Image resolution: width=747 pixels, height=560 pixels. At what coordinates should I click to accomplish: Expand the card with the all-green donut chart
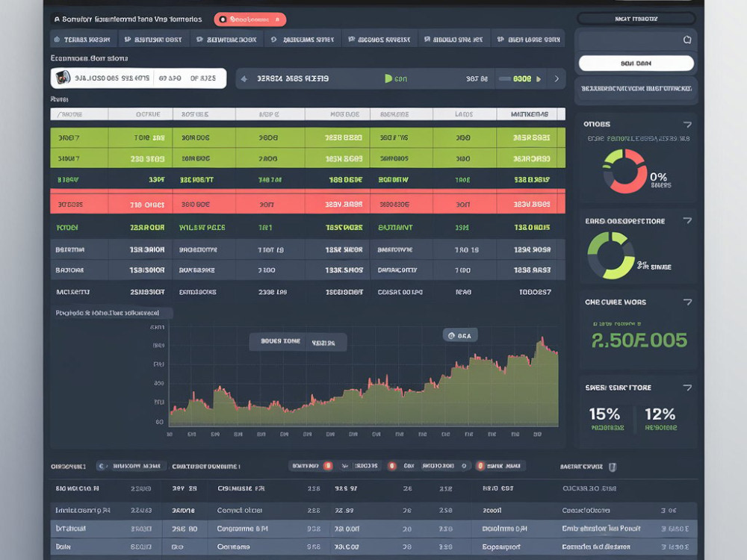click(687, 220)
